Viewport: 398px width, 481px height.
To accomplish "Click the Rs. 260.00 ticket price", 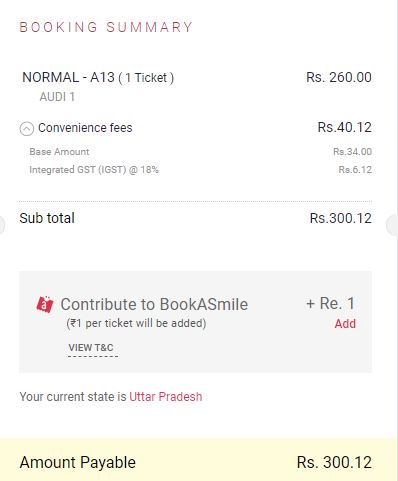I will [339, 77].
